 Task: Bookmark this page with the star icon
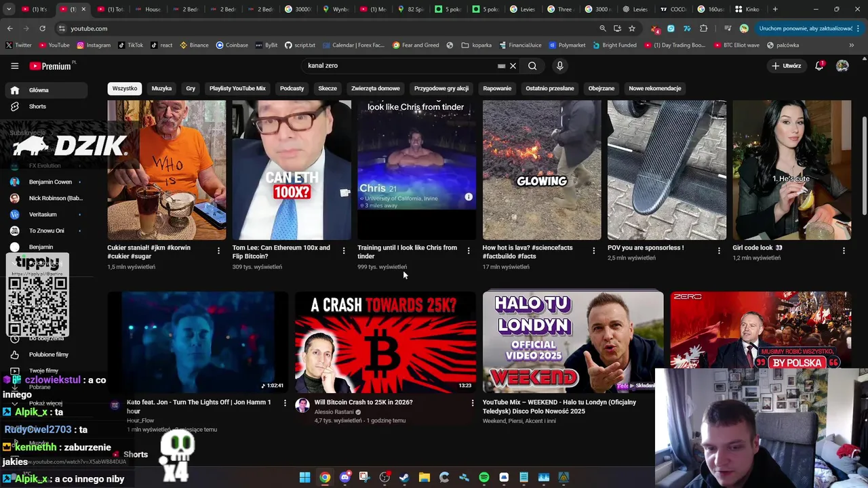[632, 28]
